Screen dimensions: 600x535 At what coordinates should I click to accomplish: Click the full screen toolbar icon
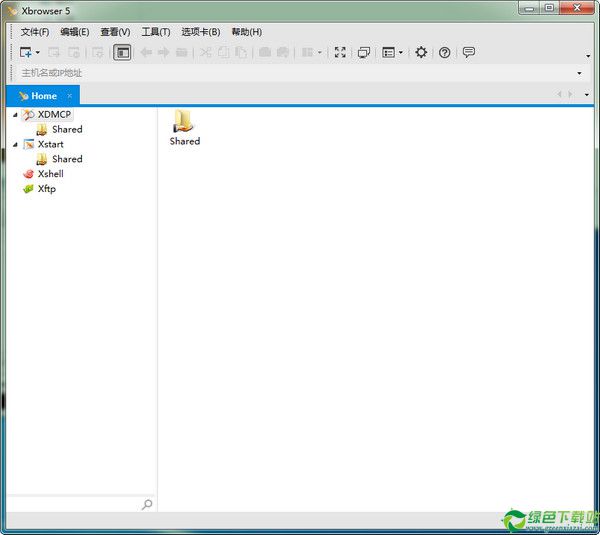click(x=340, y=52)
